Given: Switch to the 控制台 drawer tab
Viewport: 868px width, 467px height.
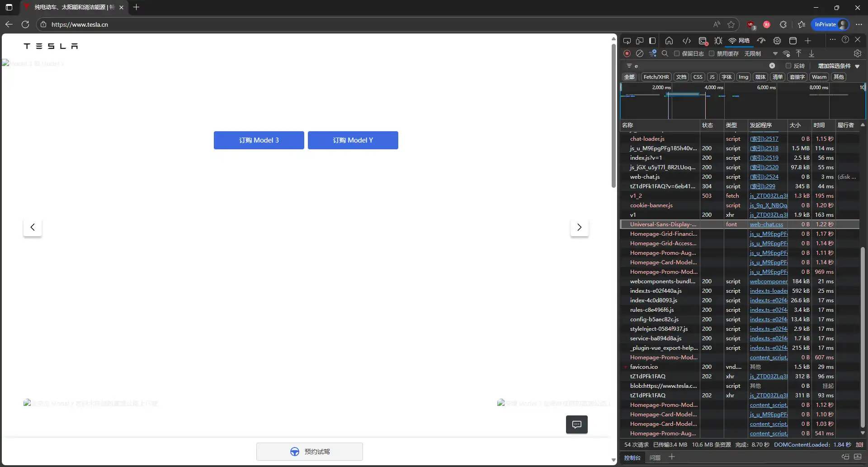Looking at the screenshot, I should (x=632, y=457).
